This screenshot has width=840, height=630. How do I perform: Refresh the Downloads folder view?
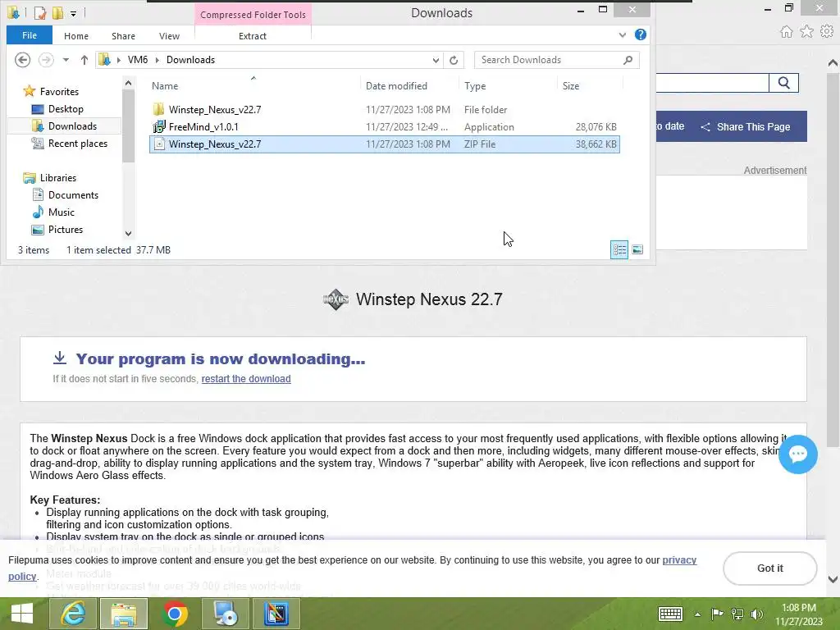point(454,60)
